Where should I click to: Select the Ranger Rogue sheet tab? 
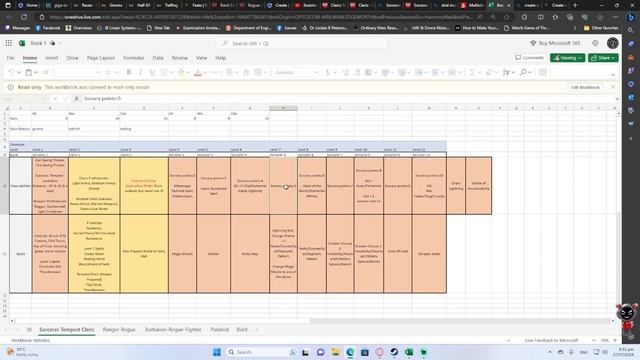[119, 329]
